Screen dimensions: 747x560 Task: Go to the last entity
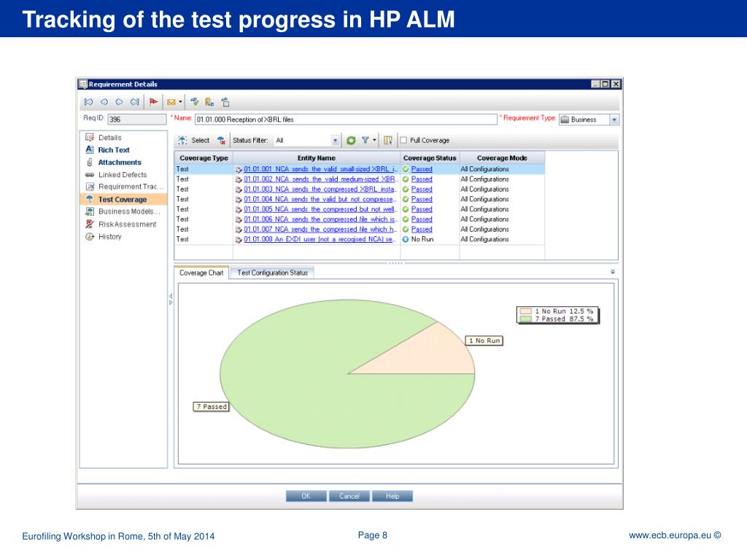(x=135, y=102)
